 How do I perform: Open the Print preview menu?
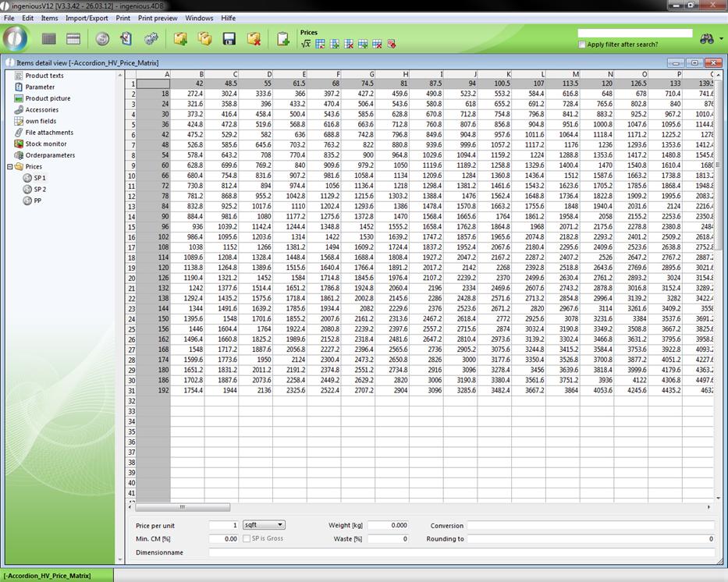pyautogui.click(x=158, y=17)
